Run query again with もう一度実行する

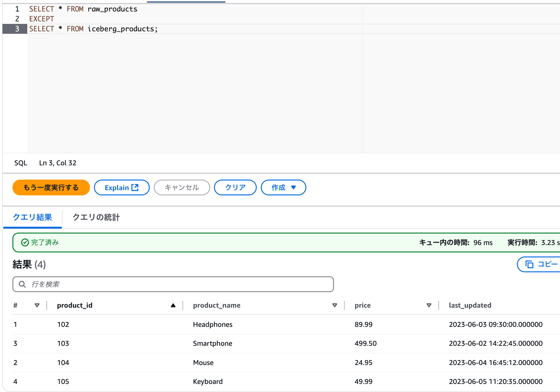click(x=51, y=187)
